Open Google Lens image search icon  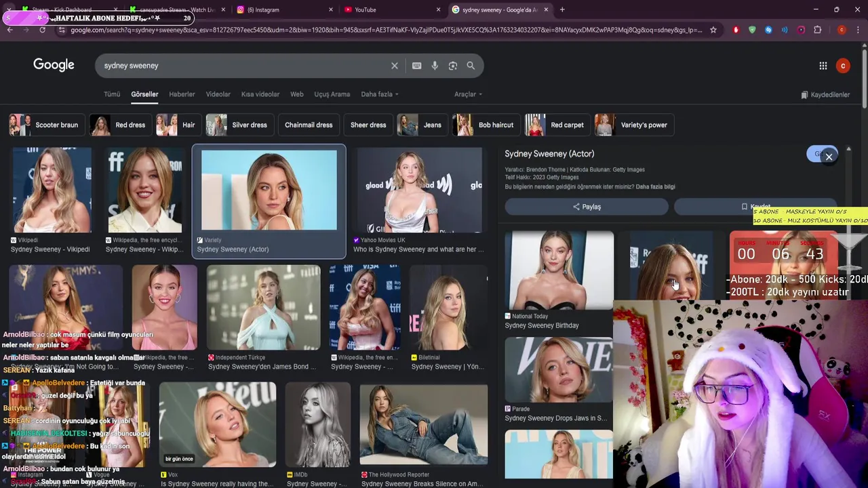click(x=452, y=66)
